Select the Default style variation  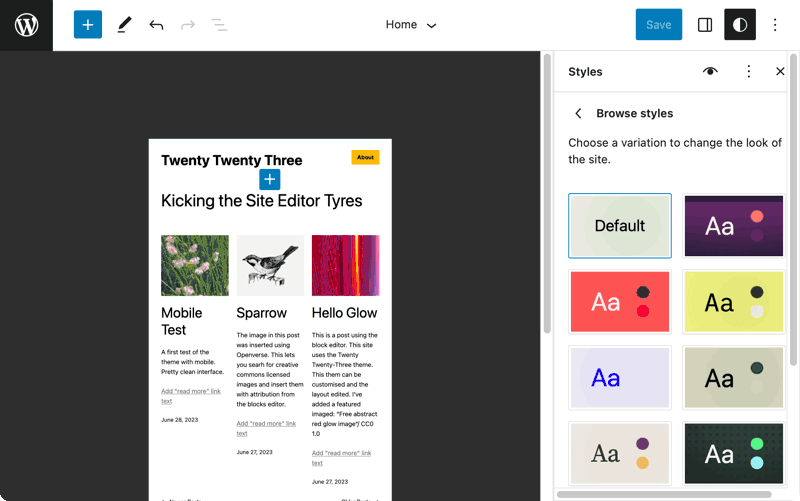[x=620, y=226]
